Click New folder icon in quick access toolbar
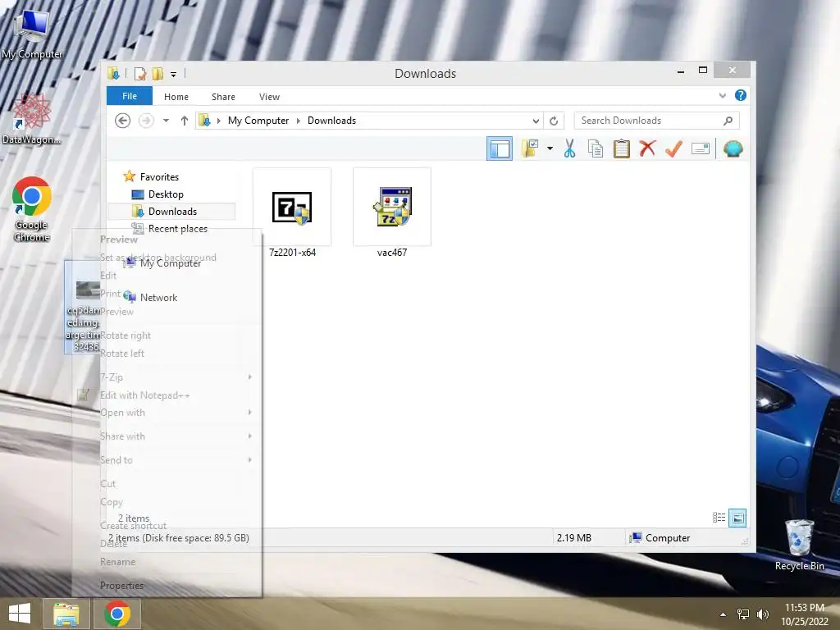840x630 pixels. tap(157, 73)
